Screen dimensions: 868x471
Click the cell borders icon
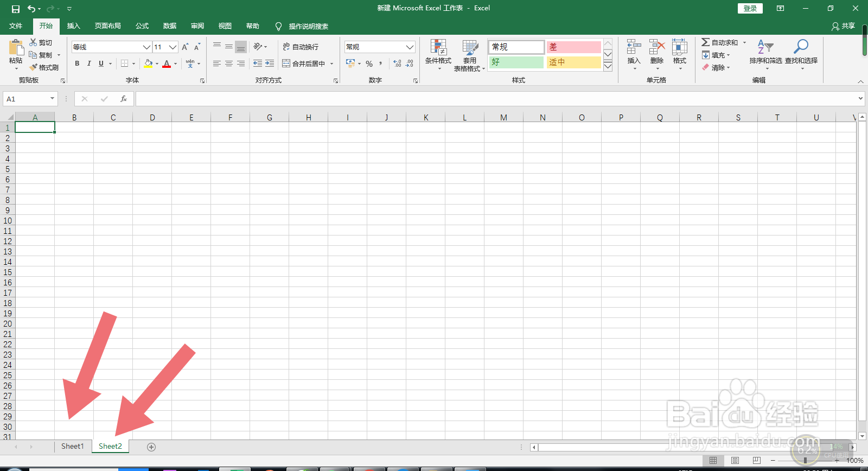coord(124,63)
